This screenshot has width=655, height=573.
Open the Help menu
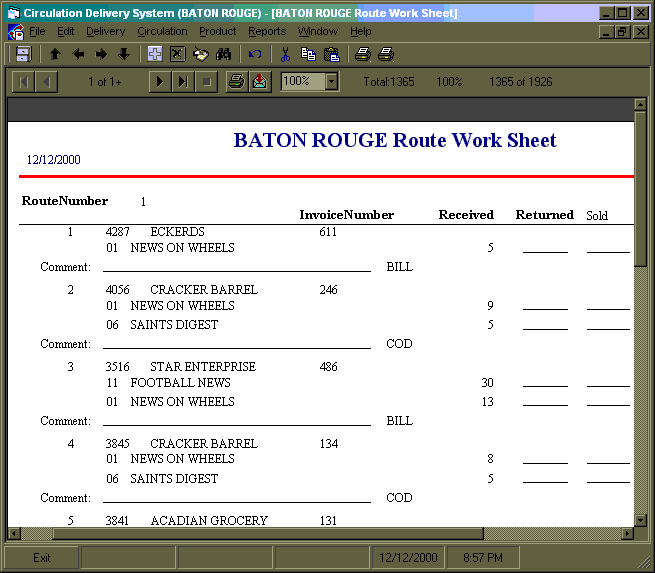[x=361, y=31]
